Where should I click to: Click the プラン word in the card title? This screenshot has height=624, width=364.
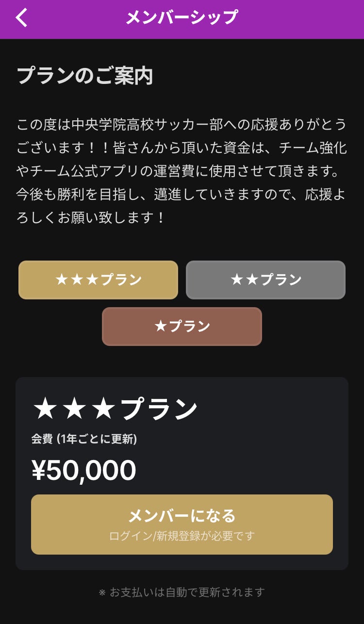tap(160, 409)
